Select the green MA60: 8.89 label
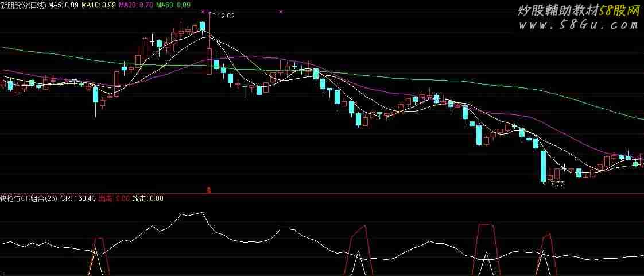The height and width of the screenshot is (276, 644). pos(174,5)
